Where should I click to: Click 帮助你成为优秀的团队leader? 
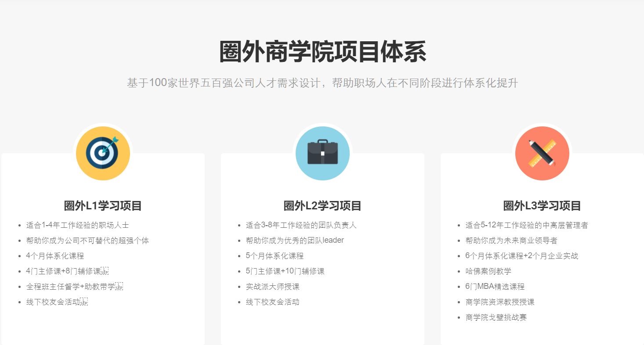(295, 241)
